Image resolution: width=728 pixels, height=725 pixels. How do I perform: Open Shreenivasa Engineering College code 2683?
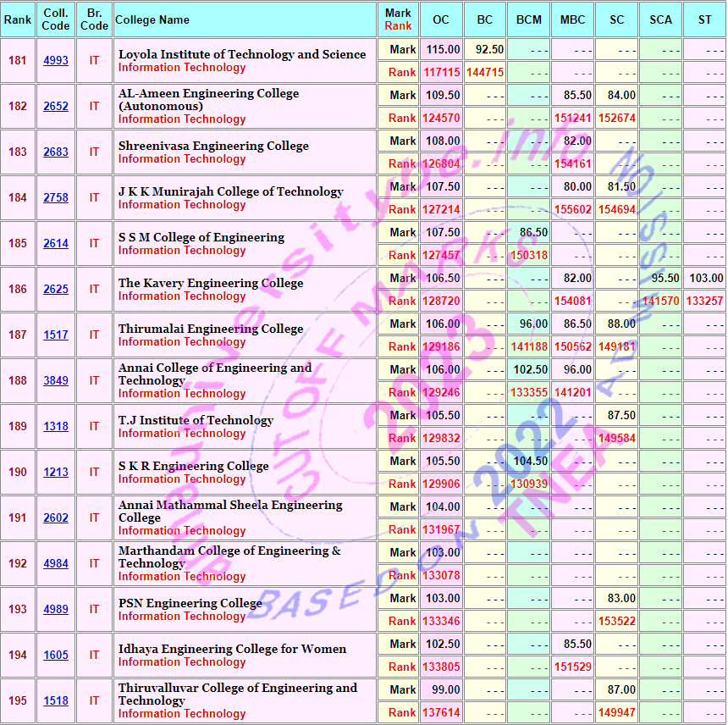[56, 152]
